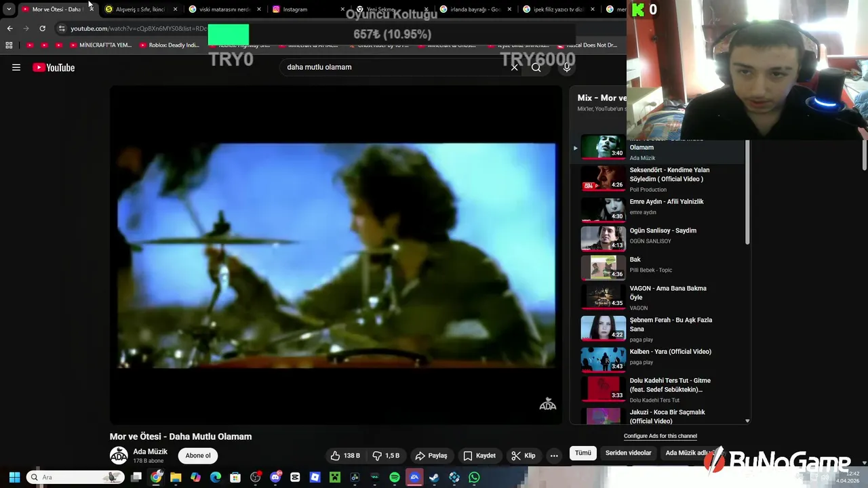
Task: Open the YouTube hamburger guide menu
Action: 16,67
